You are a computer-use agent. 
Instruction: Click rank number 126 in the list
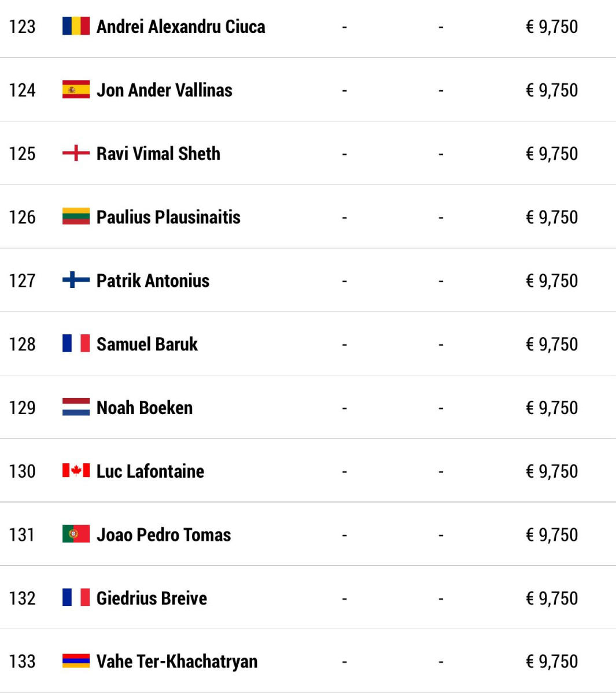pyautogui.click(x=23, y=217)
